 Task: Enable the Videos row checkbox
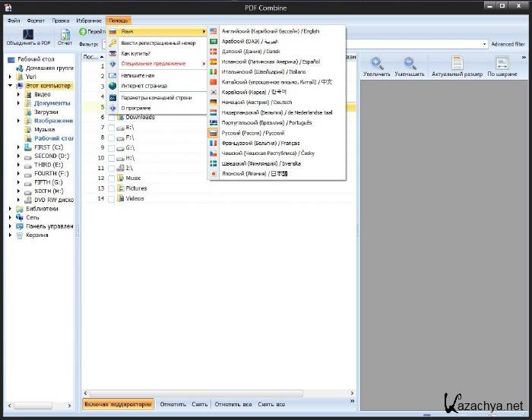click(111, 198)
